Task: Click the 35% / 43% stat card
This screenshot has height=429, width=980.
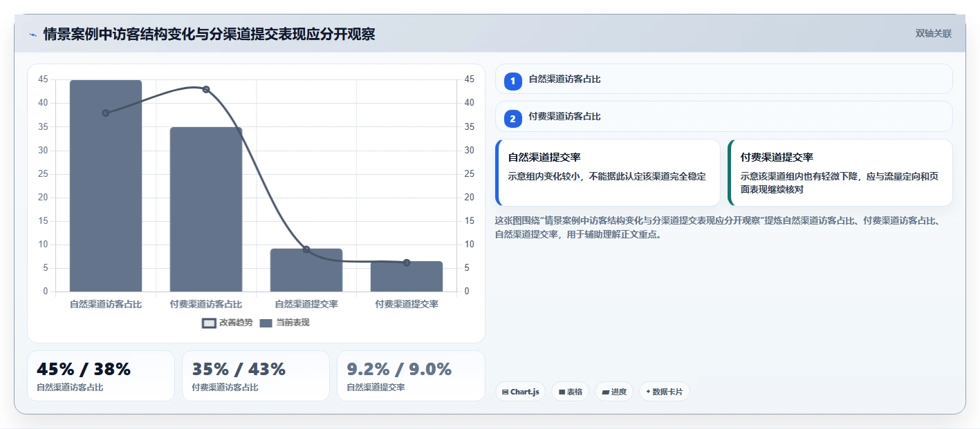Action: click(x=256, y=376)
